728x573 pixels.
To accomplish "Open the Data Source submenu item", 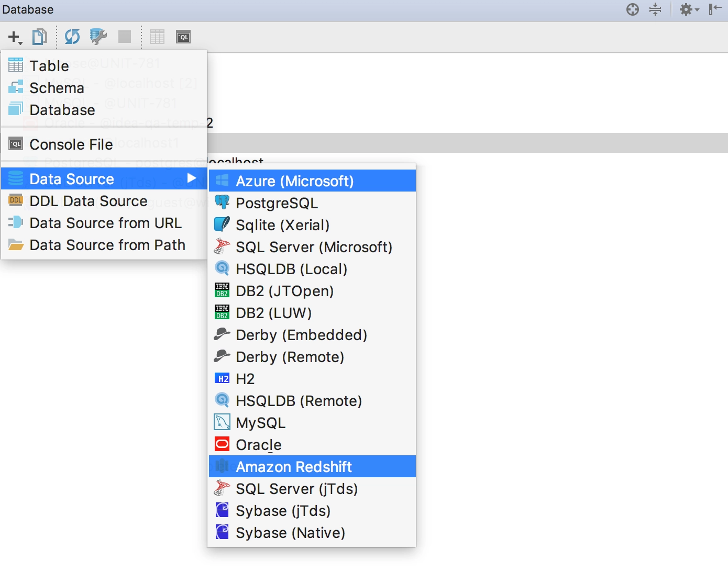I will coord(104,179).
